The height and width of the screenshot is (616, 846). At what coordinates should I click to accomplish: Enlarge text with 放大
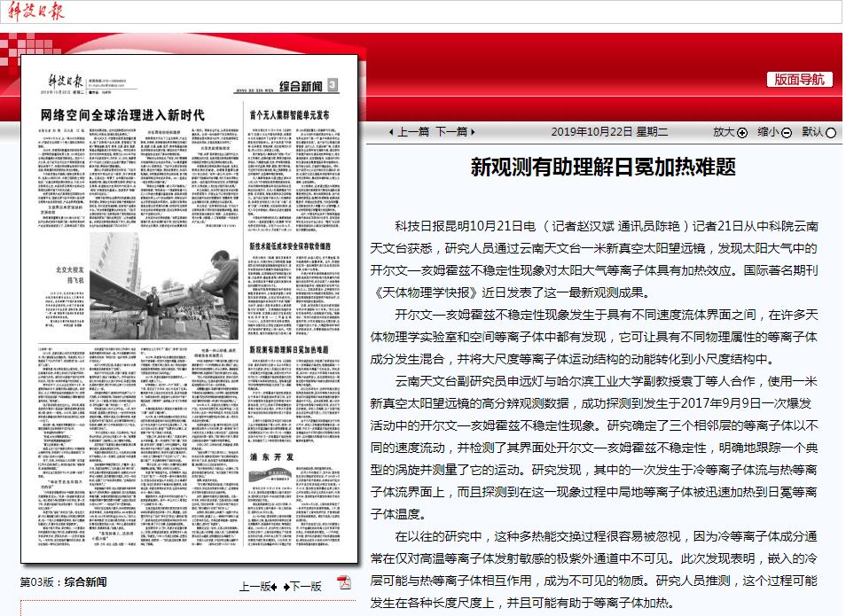coord(724,131)
